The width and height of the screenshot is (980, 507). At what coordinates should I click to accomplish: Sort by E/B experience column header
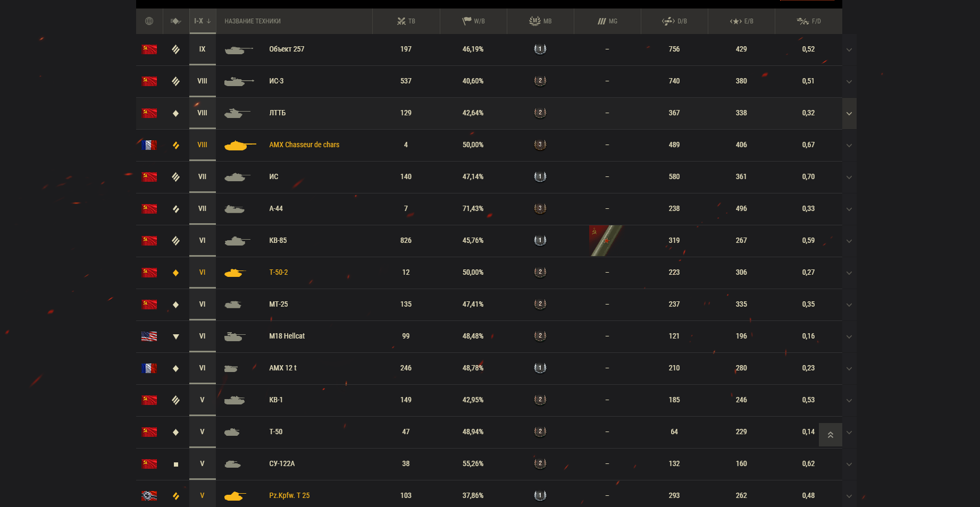pyautogui.click(x=741, y=21)
